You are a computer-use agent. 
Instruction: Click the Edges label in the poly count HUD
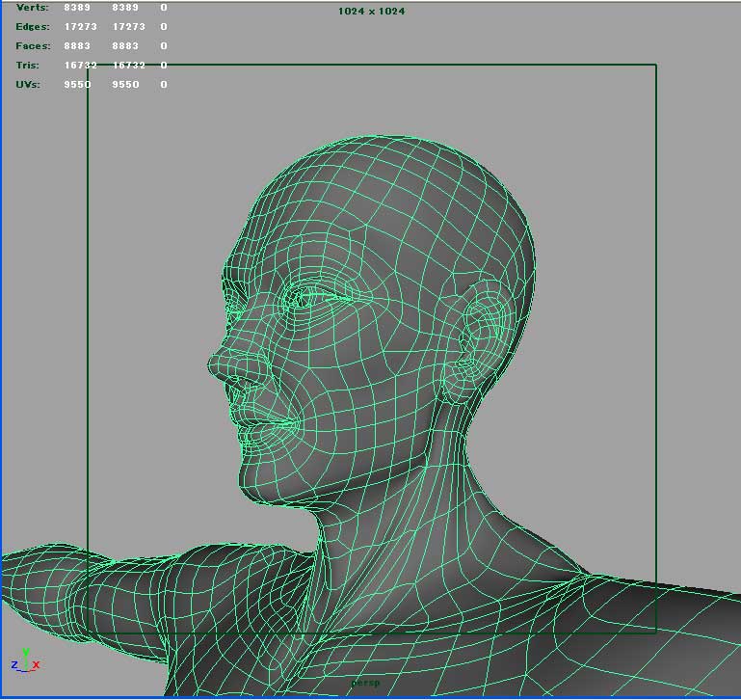(x=33, y=27)
